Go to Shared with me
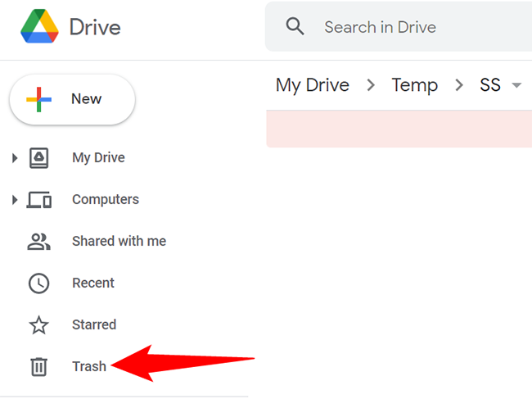Viewport: 532px width, 399px height. click(119, 241)
